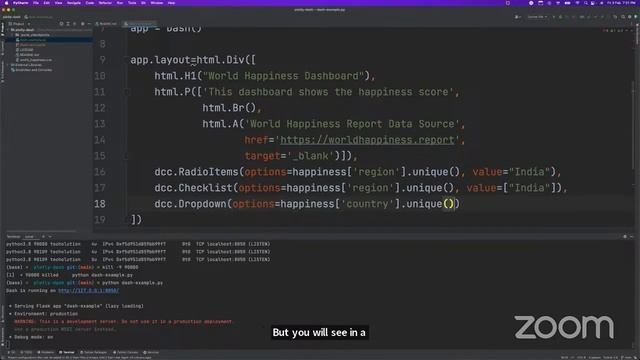Open the VCS user dropdown icon
Viewport: 640px width, 360px height.
(x=518, y=17)
